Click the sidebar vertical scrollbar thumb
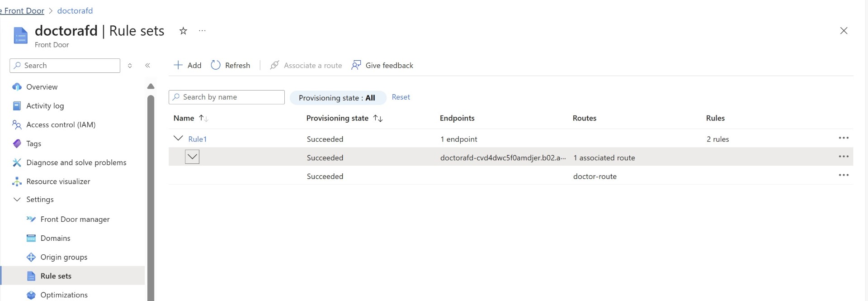Image resolution: width=868 pixels, height=301 pixels. [x=151, y=198]
